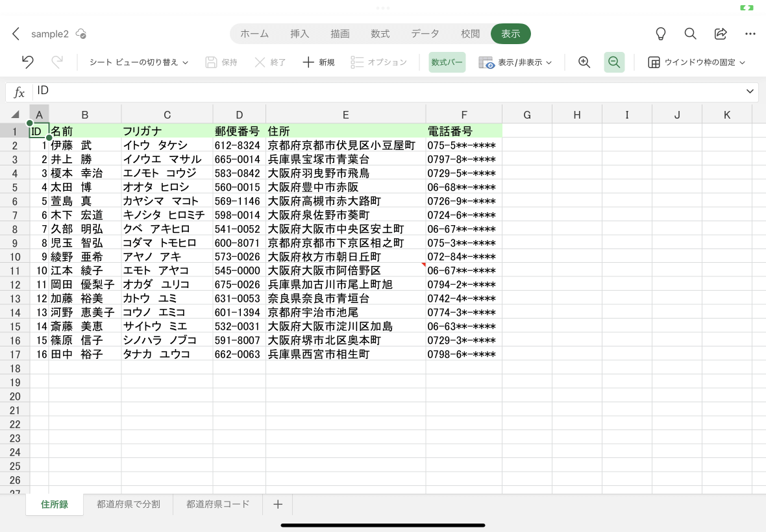The width and height of the screenshot is (766, 532).
Task: Click the share icon
Action: pyautogui.click(x=721, y=34)
